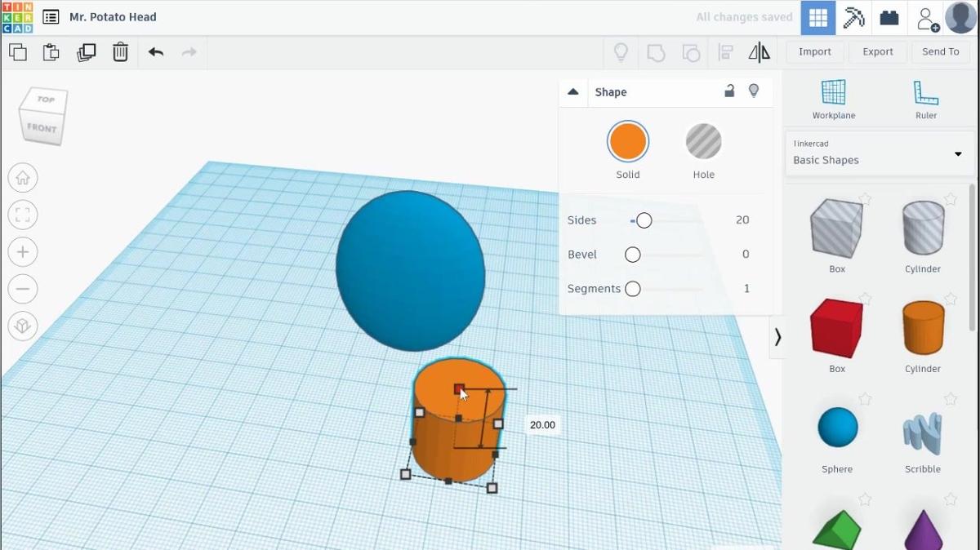The image size is (980, 550).
Task: Favorite the red Box with star
Action: point(865,299)
